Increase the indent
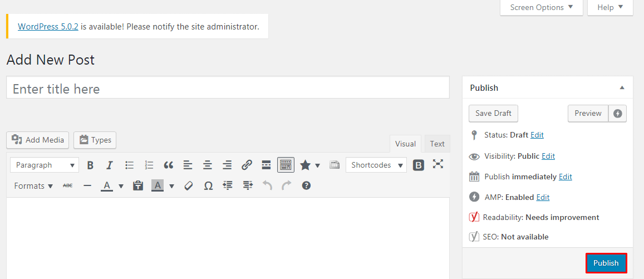Viewport: 644px width, 279px height. (x=247, y=186)
